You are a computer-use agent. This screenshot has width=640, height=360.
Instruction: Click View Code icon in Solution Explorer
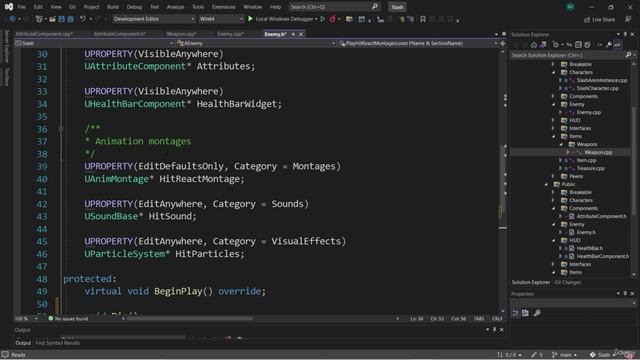pyautogui.click(x=599, y=45)
